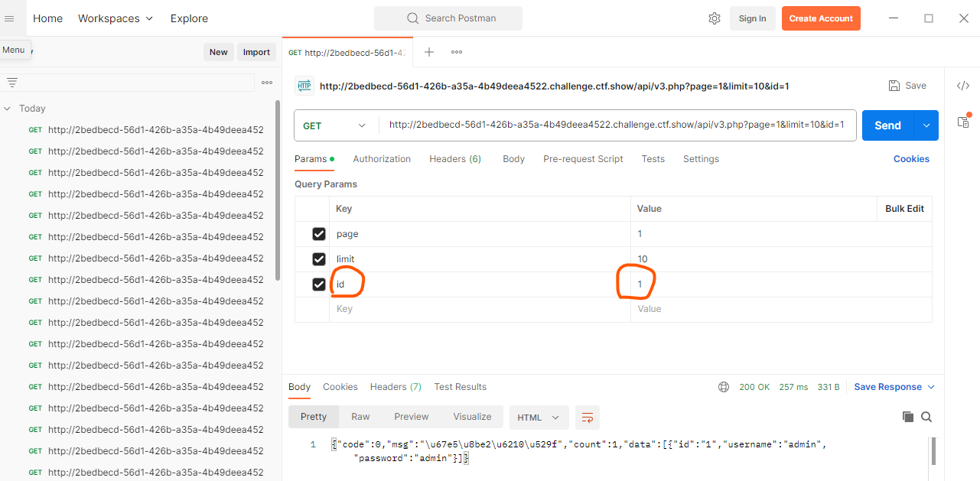Add a new request tab with plus icon
This screenshot has width=980, height=481.
(x=429, y=52)
